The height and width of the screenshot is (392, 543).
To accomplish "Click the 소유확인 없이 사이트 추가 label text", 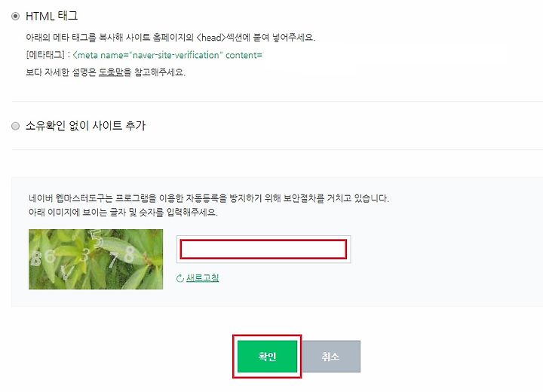I will click(85, 125).
